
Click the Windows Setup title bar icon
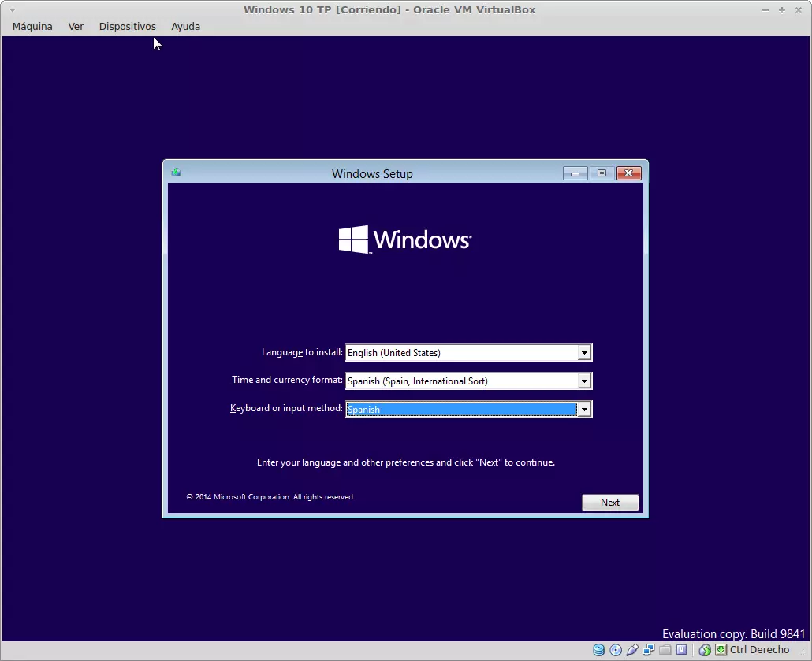click(x=176, y=173)
